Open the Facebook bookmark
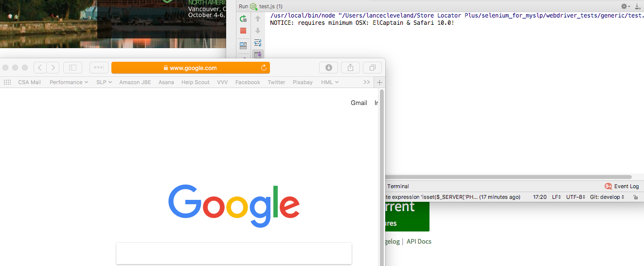Viewport: 644px width, 266px height. [248, 82]
